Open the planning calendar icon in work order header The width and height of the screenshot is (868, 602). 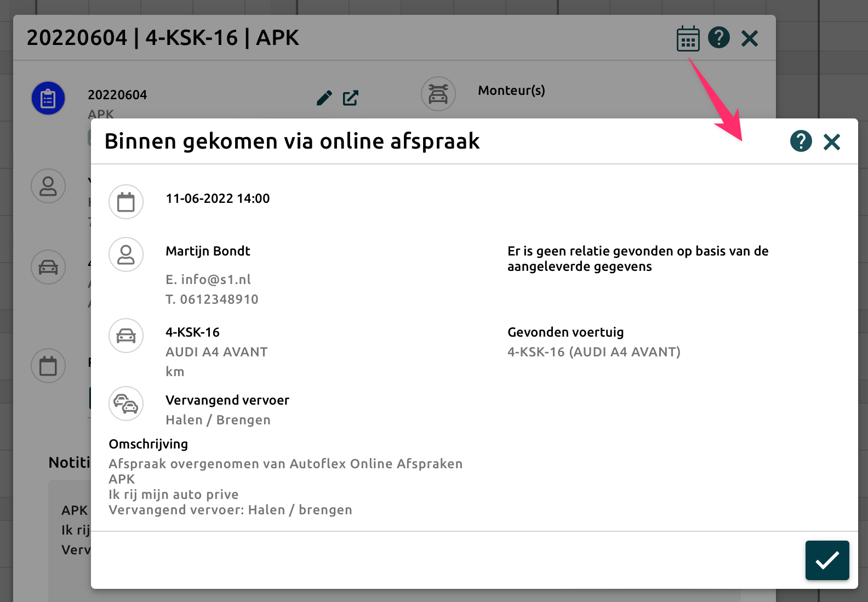[x=688, y=38]
